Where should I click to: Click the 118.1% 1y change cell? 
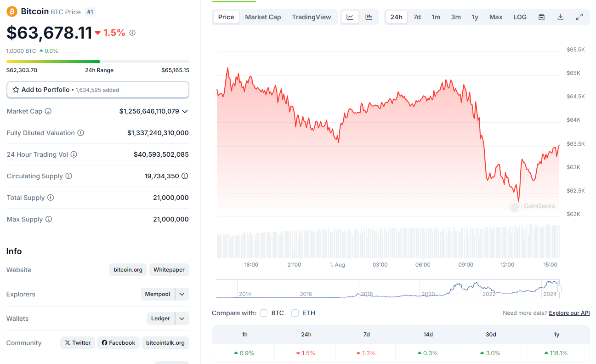pyautogui.click(x=556, y=353)
